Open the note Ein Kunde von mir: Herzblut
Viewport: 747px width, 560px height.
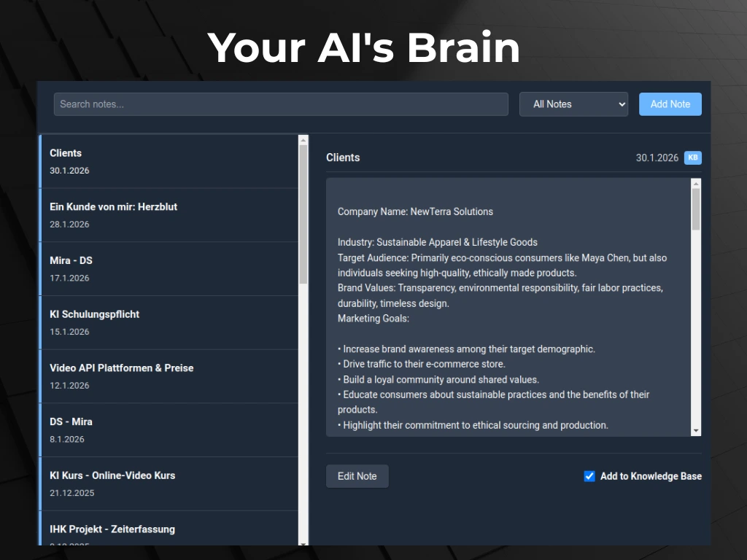[x=168, y=214]
